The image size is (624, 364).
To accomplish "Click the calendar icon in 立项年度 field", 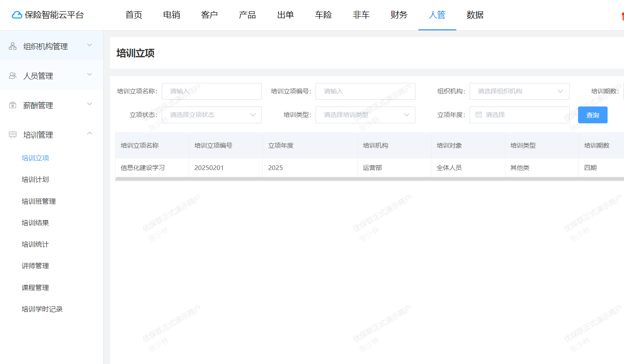I will click(479, 114).
